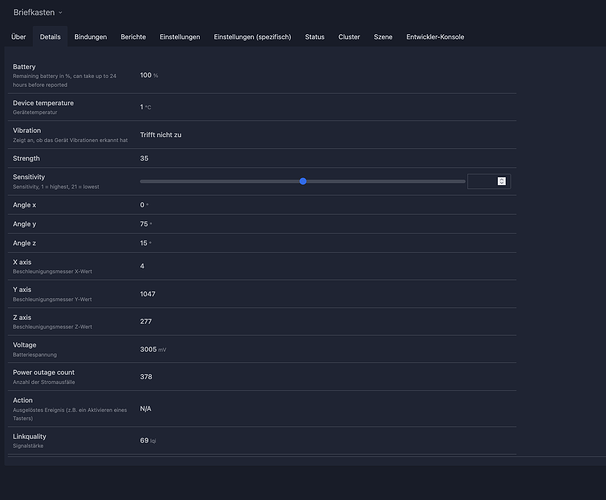Click the Voltage value 3005 mV
This screenshot has height=500, width=606.
coord(153,349)
